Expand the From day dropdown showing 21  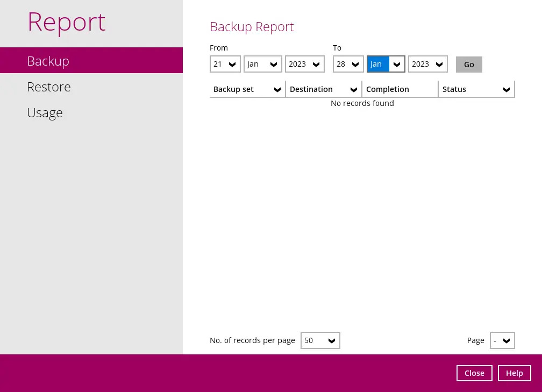pyautogui.click(x=225, y=64)
